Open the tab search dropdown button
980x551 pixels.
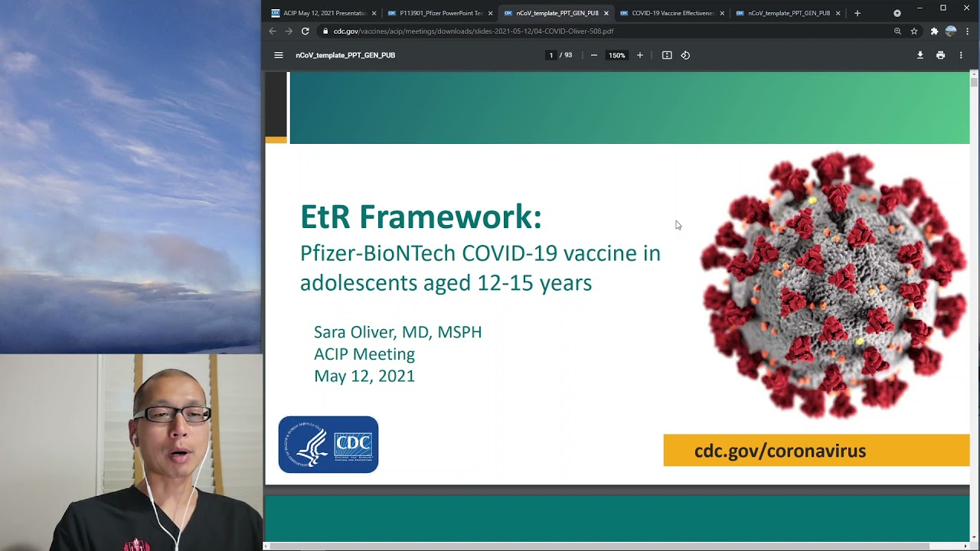pos(897,13)
